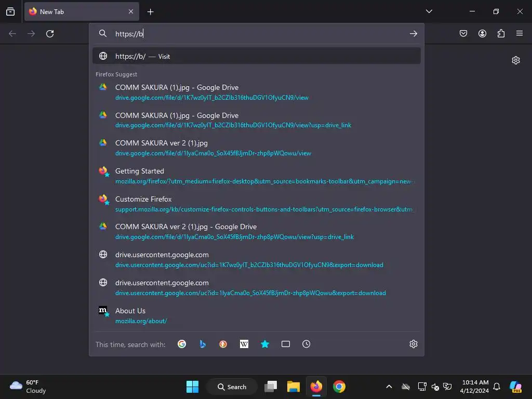The height and width of the screenshot is (399, 532).
Task: Open the List all tabs chevron
Action: click(x=429, y=11)
